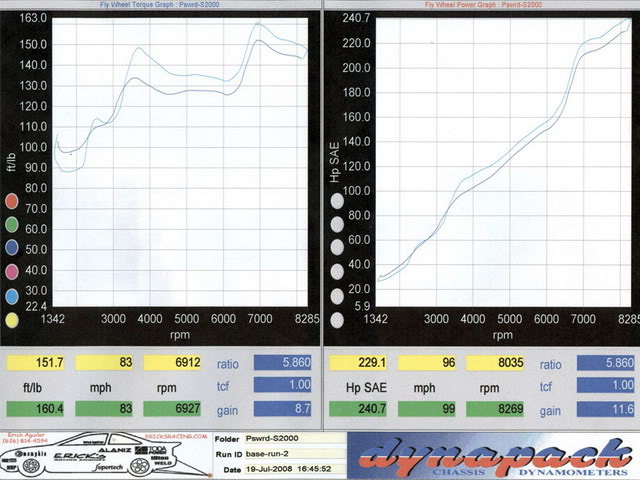Image resolution: width=640 pixels, height=480 pixels.
Task: Select the dark blue run indicator circle
Action: (x=11, y=248)
